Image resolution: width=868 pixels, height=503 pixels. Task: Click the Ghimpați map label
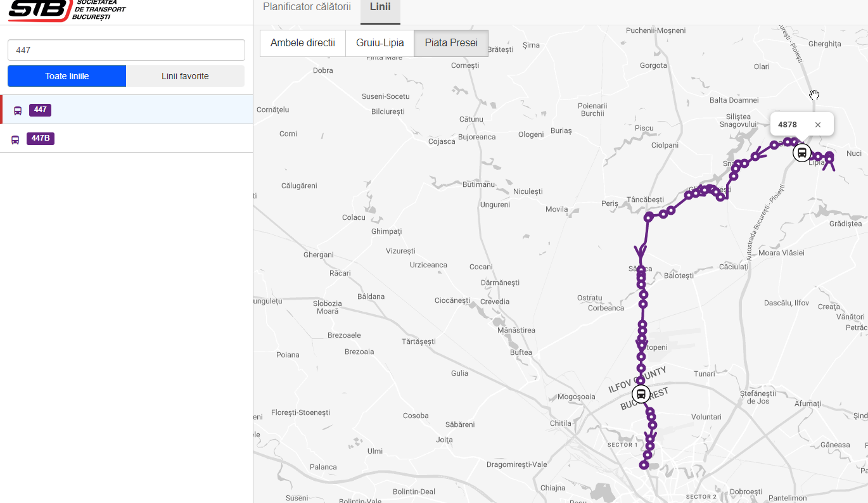[x=386, y=231]
